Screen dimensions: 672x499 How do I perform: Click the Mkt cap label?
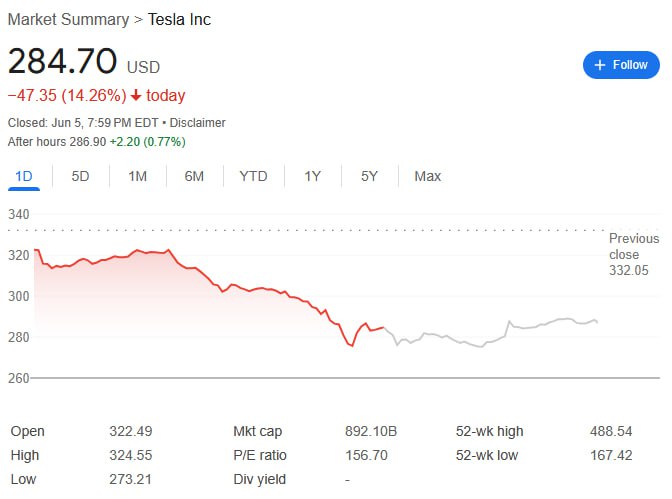tap(257, 432)
